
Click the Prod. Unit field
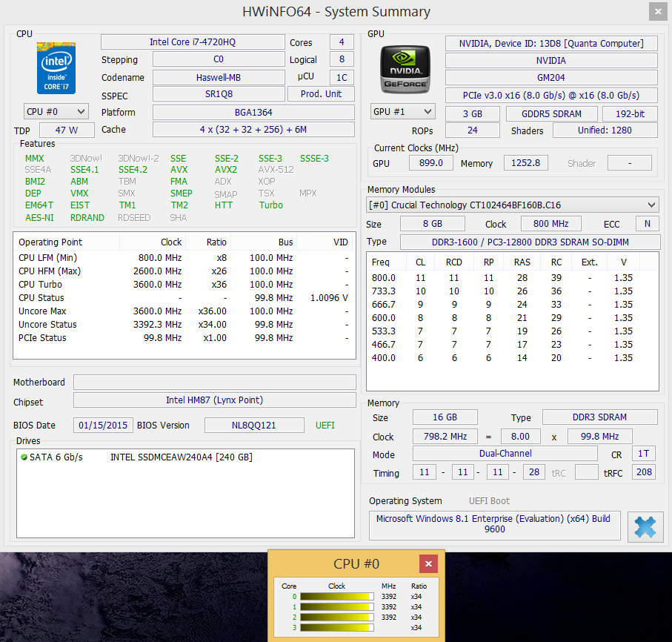321,94
